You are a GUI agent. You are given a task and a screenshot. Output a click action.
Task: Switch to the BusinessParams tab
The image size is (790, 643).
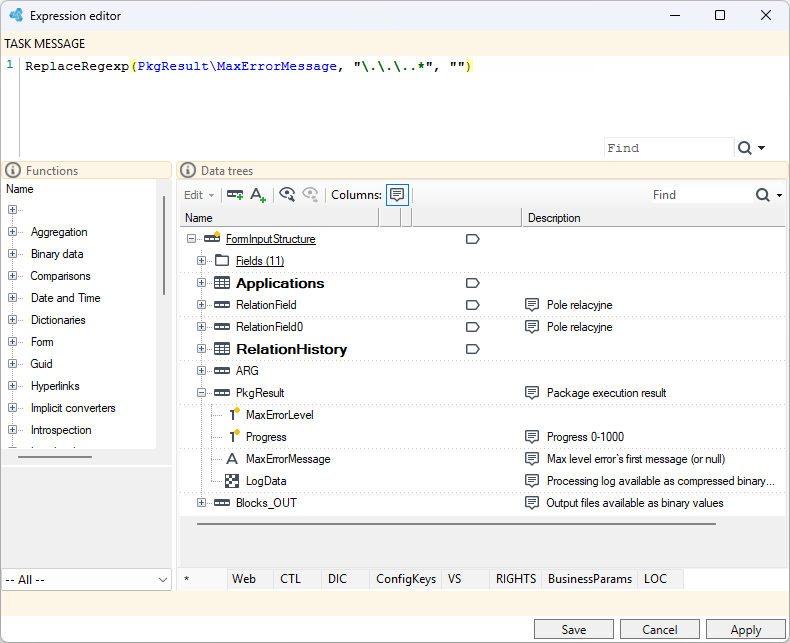(590, 579)
